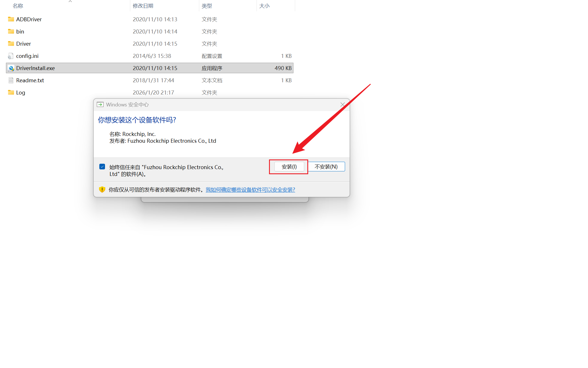Click the 不安装(N) don't install button
Screen dimensions: 588x368
pos(326,167)
